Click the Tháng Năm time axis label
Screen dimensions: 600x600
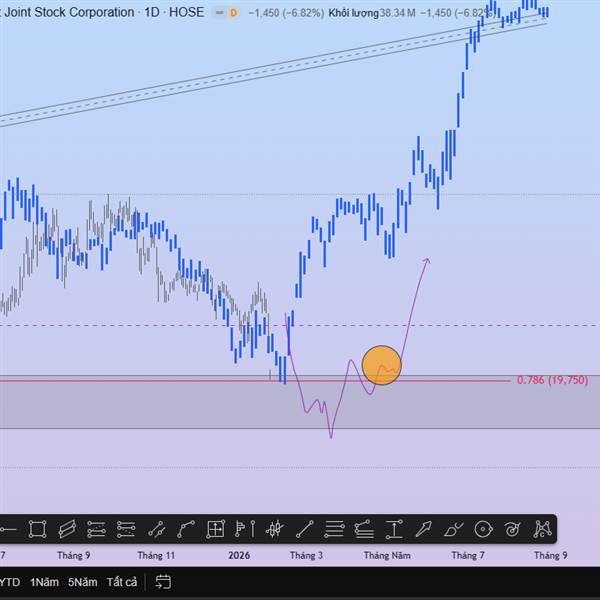tap(387, 555)
